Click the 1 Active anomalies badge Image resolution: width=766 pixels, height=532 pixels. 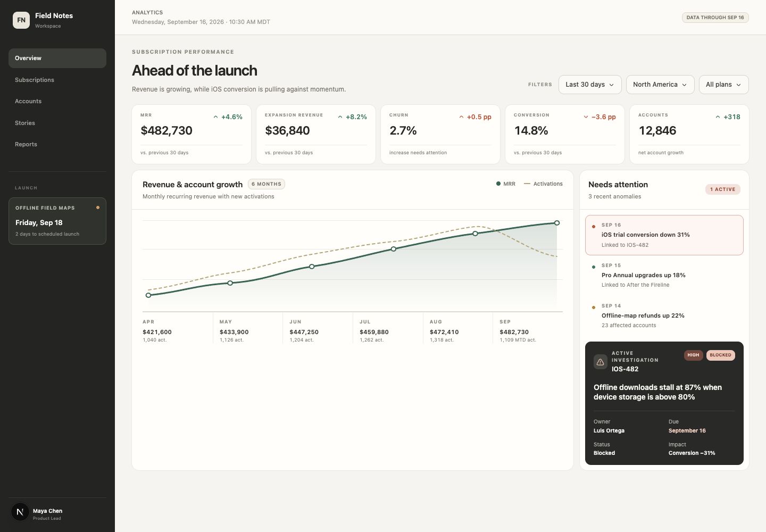[723, 189]
